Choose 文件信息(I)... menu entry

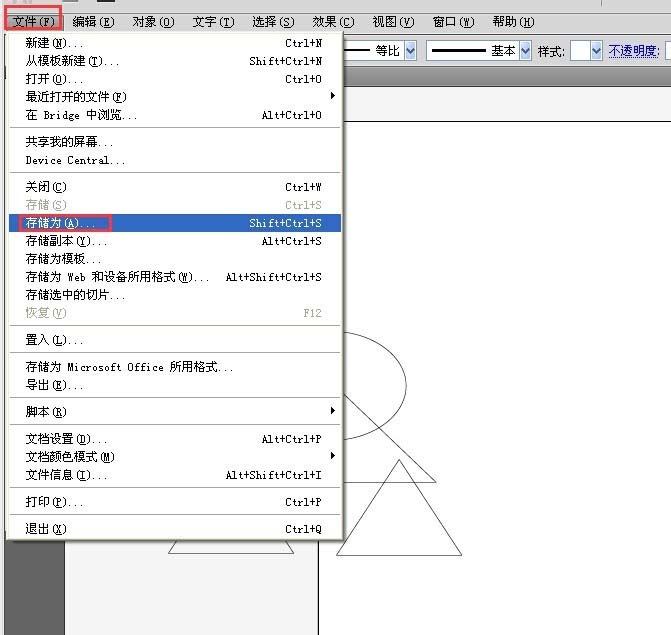175,475
